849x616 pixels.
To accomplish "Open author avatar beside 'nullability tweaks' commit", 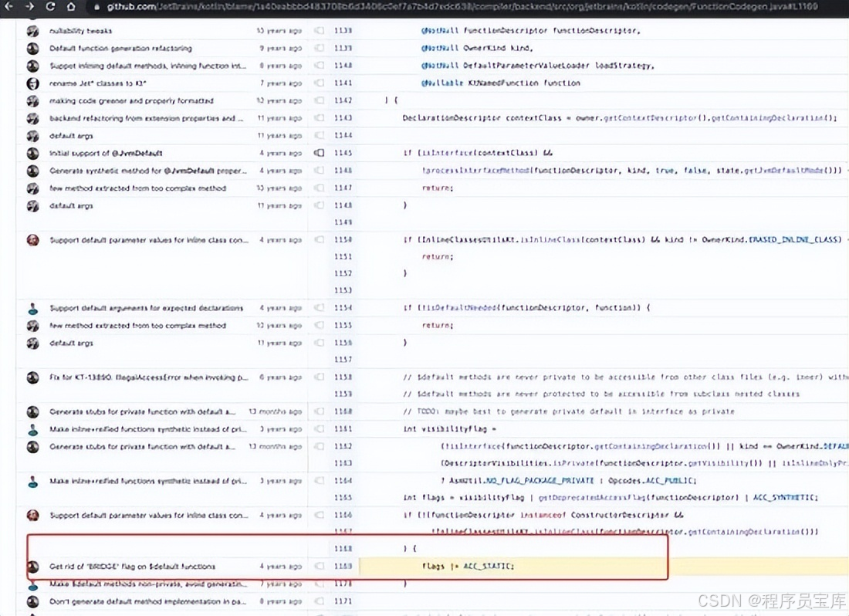I will pyautogui.click(x=33, y=31).
